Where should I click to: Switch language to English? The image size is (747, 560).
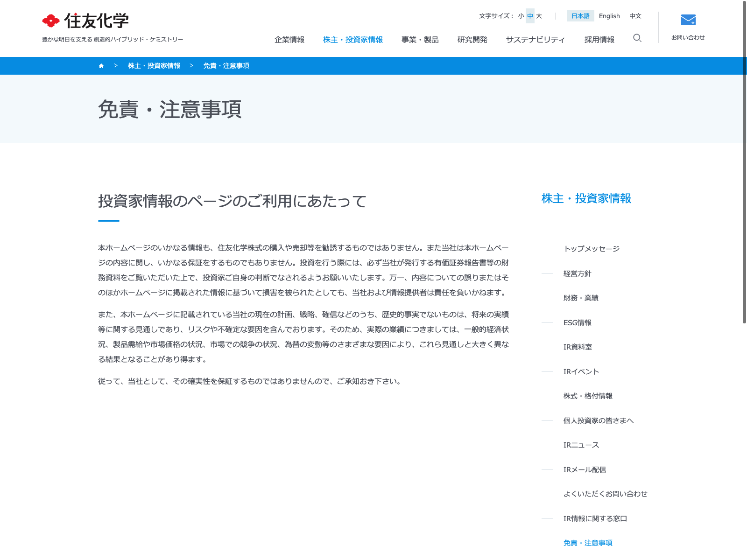[x=609, y=16]
